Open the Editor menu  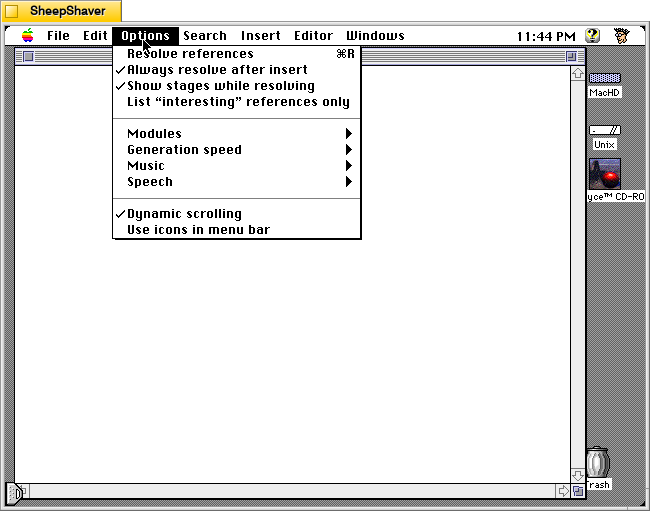[313, 36]
